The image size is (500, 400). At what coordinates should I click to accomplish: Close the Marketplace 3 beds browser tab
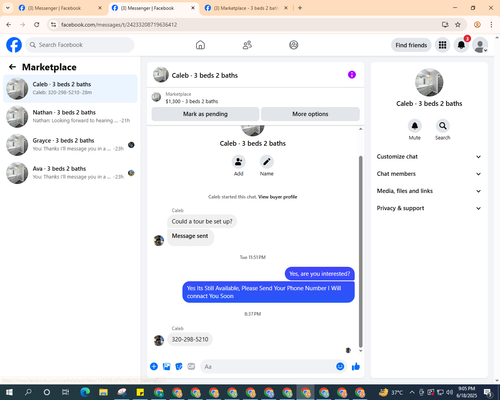286,8
